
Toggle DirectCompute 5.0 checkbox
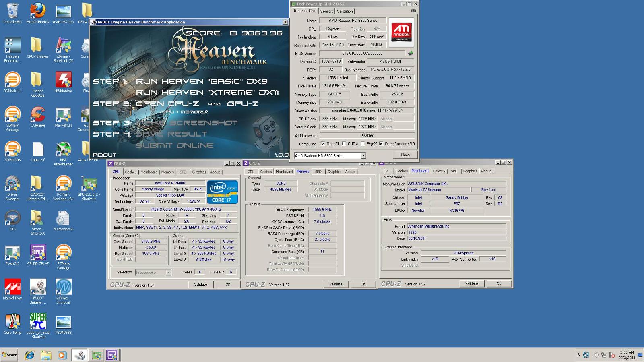[381, 144]
